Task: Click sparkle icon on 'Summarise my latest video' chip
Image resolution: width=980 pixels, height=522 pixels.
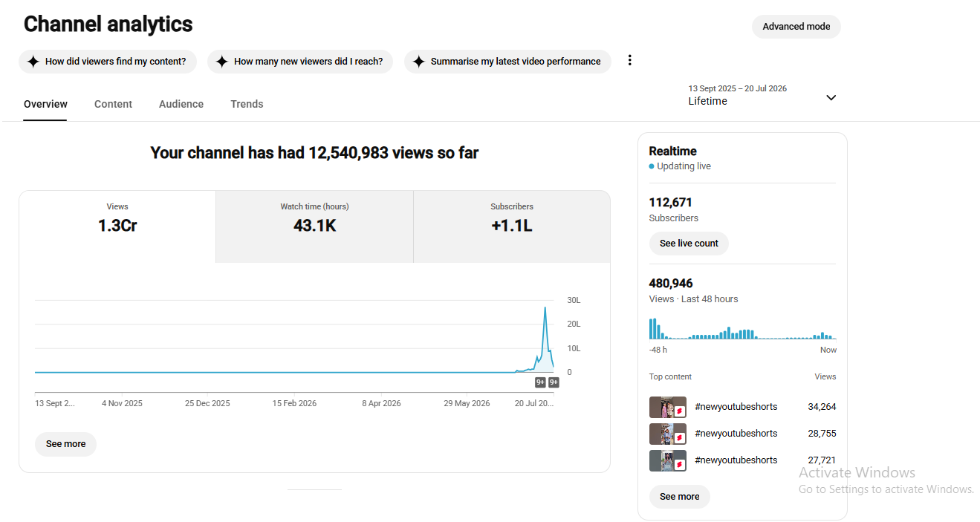Action: 418,62
